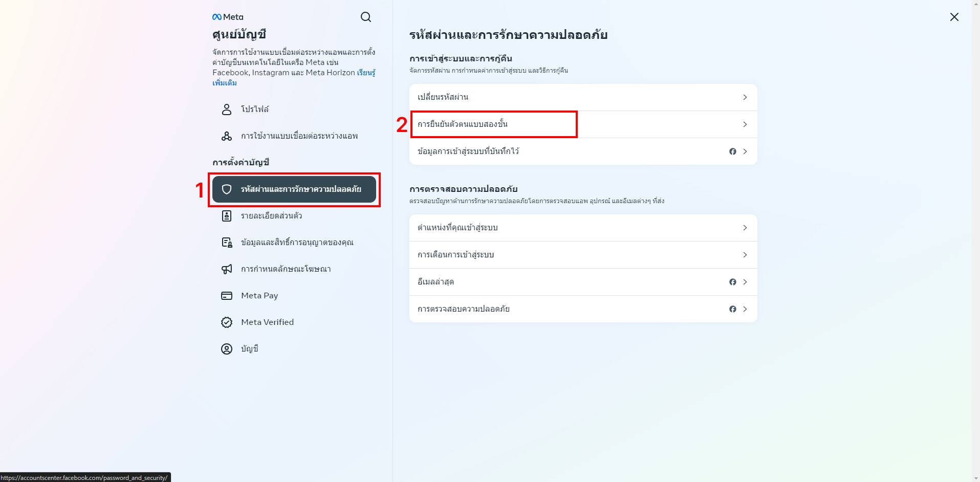Click the personal details ID card icon
The image size is (980, 482).
227,216
